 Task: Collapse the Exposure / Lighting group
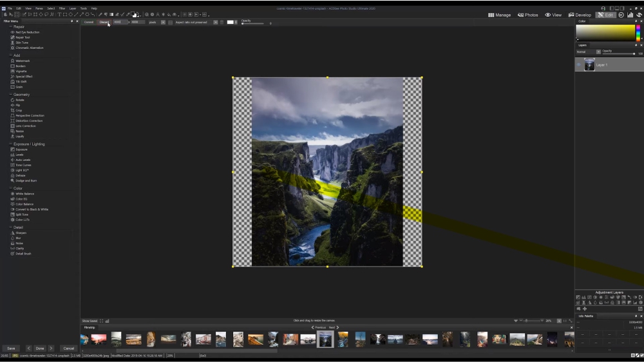[11, 144]
